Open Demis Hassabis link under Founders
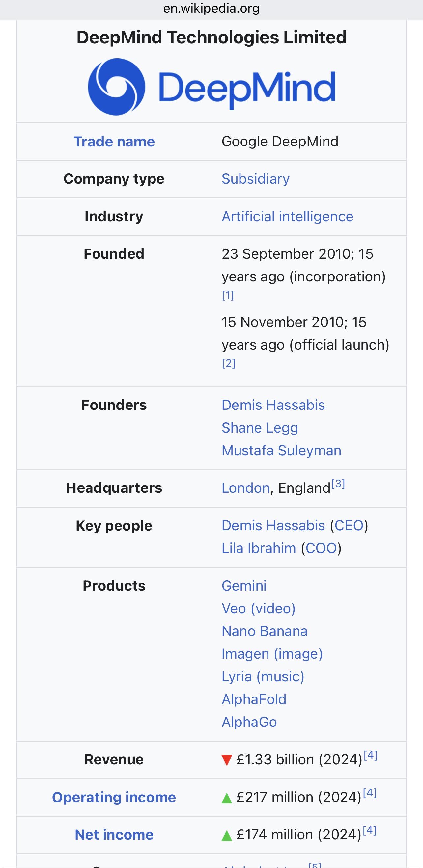This screenshot has height=868, width=423. [x=273, y=405]
